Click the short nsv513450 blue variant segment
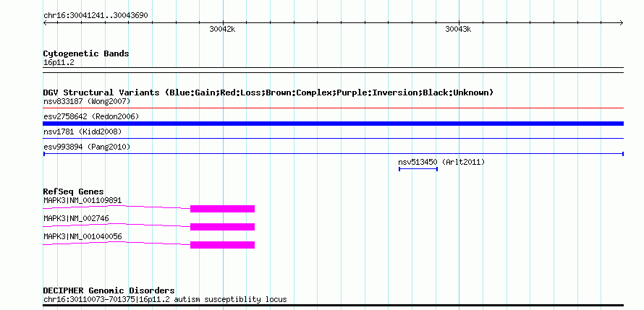The width and height of the screenshot is (644, 310). [418, 169]
